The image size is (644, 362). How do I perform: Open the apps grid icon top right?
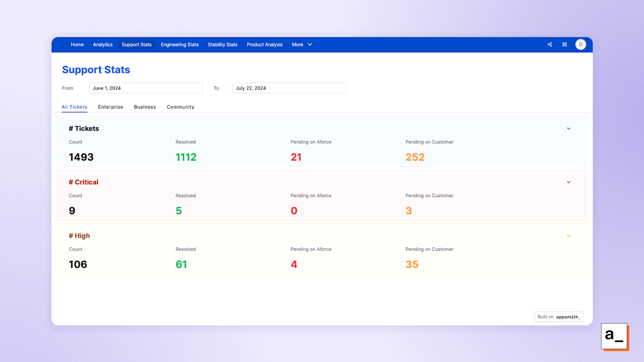pos(564,44)
